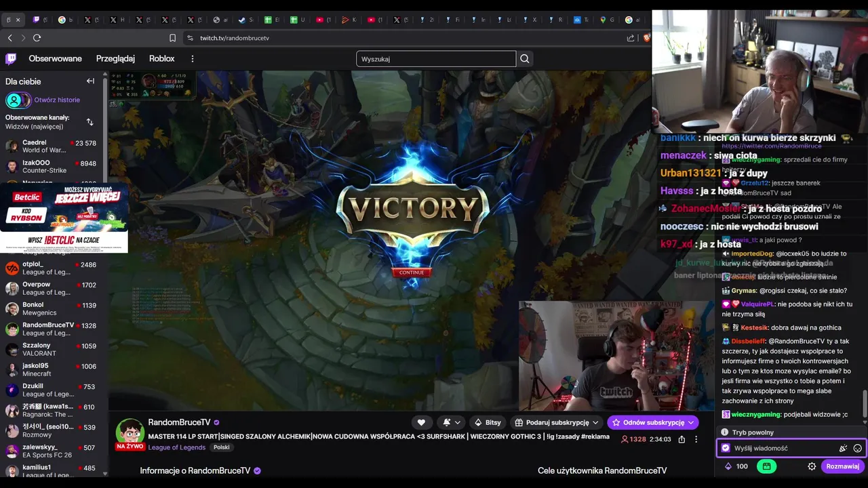The width and height of the screenshot is (868, 488).
Task: Share the stream via share icon
Action: click(x=682, y=439)
